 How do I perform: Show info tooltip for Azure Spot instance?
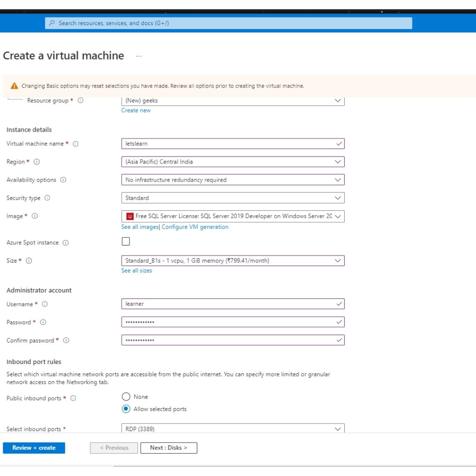(x=66, y=242)
